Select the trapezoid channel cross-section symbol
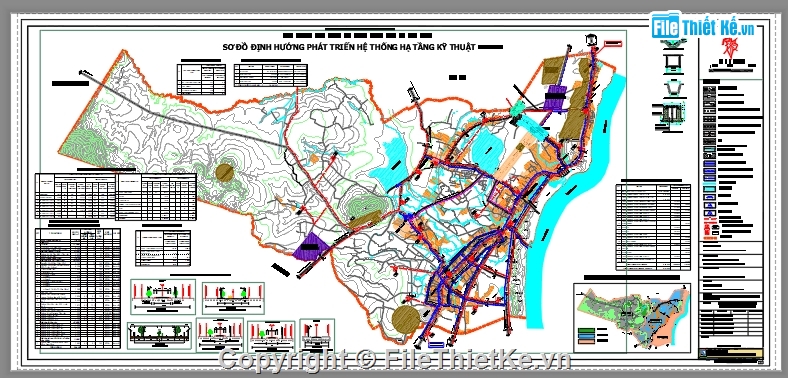The width and height of the screenshot is (788, 378). 672,89
